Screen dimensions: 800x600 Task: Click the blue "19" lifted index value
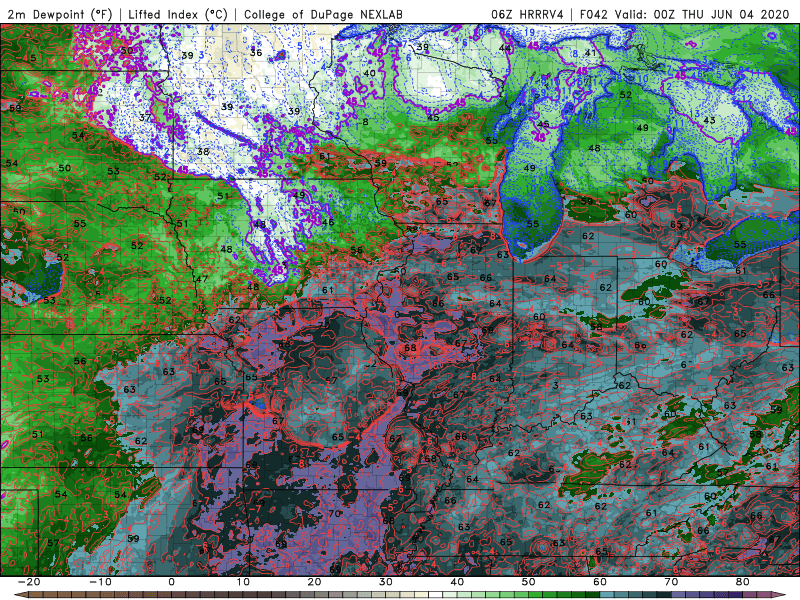point(529,33)
